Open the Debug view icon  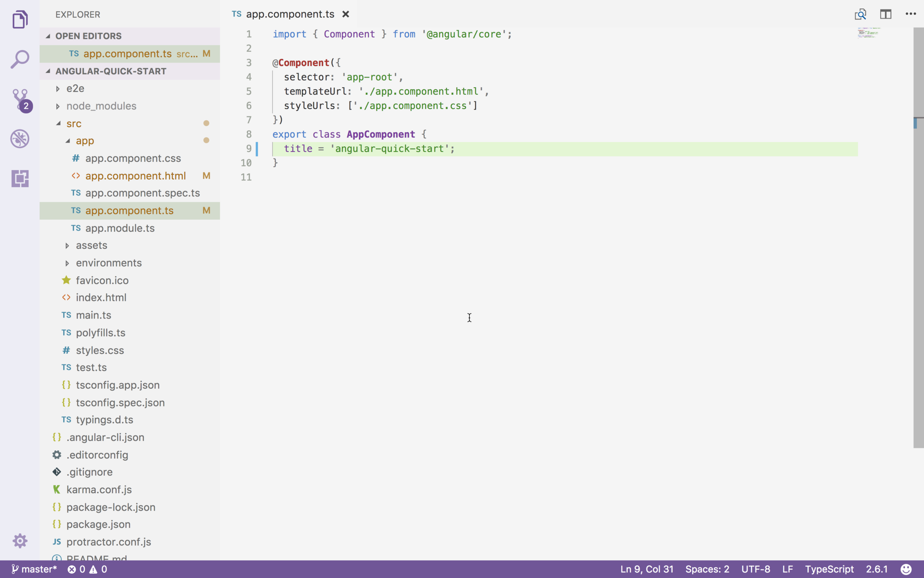[x=20, y=139]
